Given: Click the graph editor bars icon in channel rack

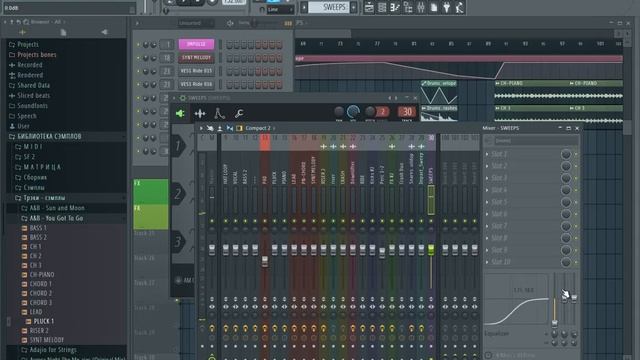Looking at the screenshot, I should tap(288, 23).
